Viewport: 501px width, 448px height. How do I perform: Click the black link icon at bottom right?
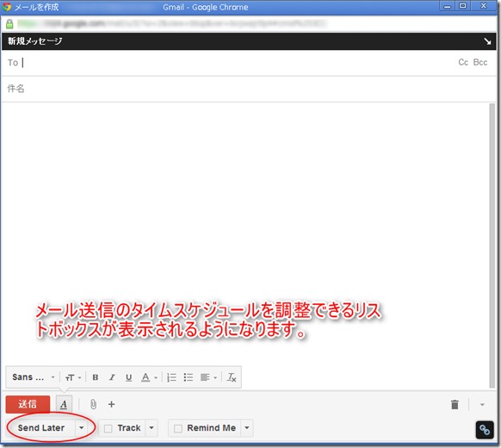(x=485, y=430)
